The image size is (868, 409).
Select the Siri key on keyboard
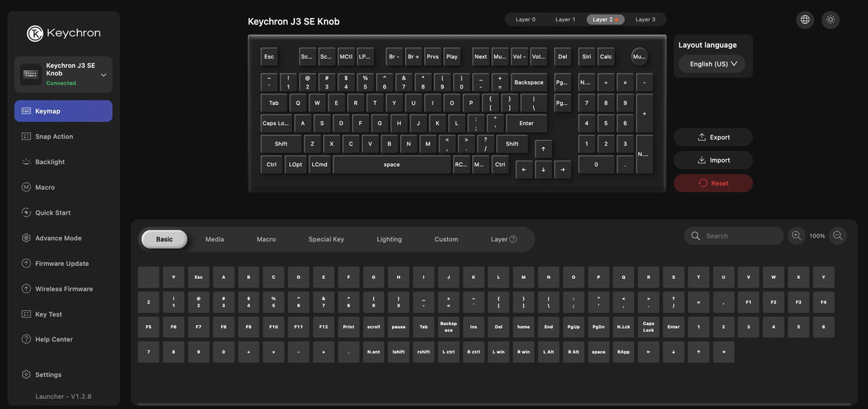587,56
